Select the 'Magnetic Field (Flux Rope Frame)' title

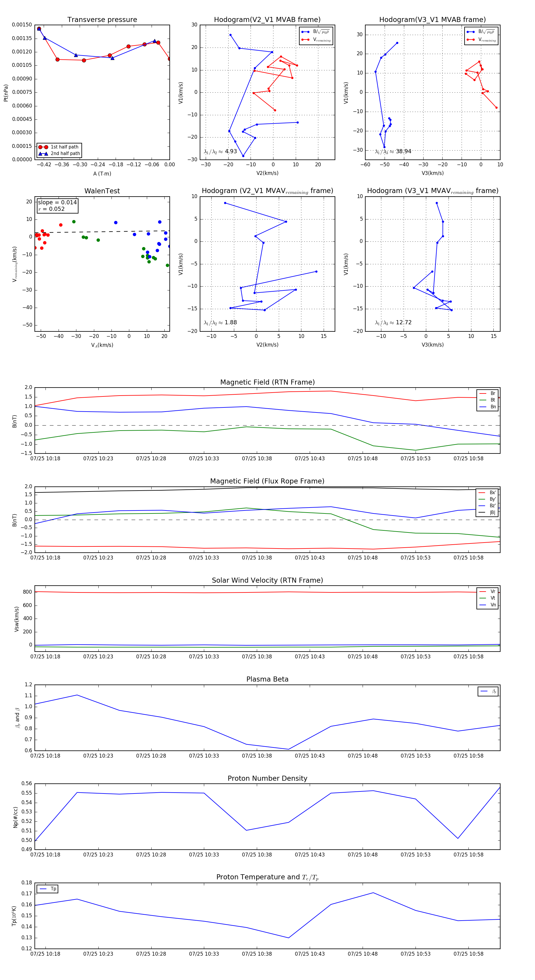coord(267,481)
